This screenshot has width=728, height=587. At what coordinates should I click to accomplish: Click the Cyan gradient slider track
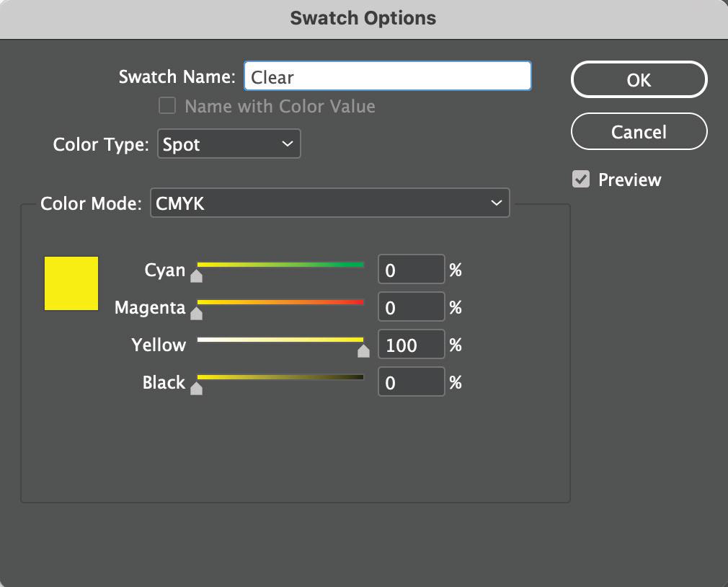(280, 265)
